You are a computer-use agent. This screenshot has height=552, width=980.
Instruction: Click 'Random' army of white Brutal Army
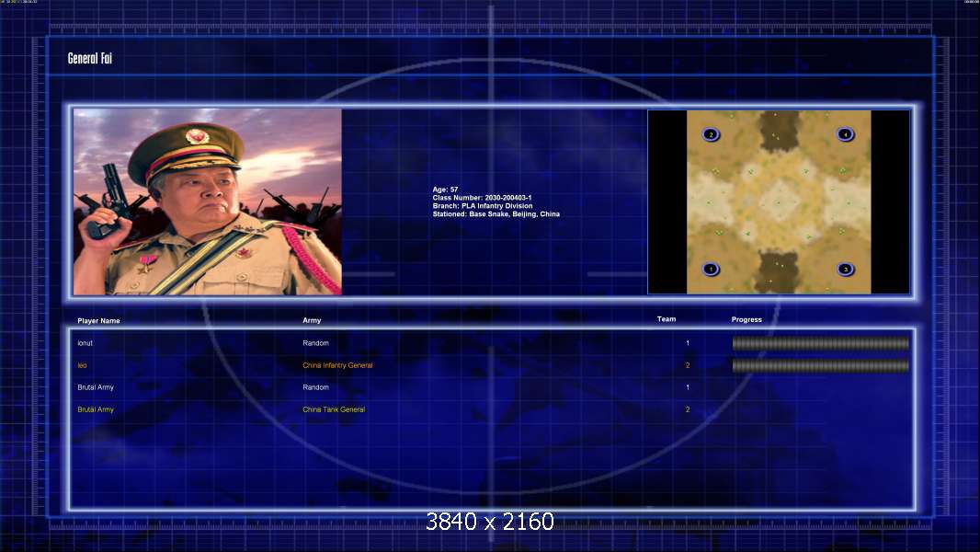point(315,387)
